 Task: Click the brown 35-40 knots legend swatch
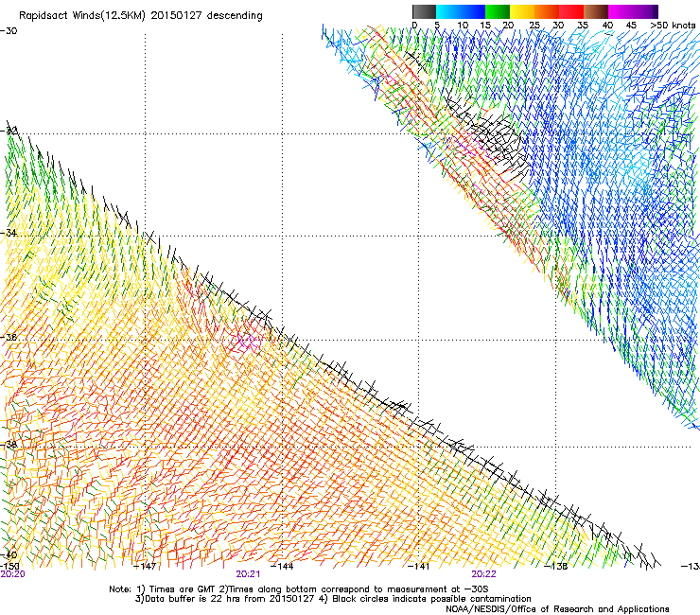[x=596, y=11]
